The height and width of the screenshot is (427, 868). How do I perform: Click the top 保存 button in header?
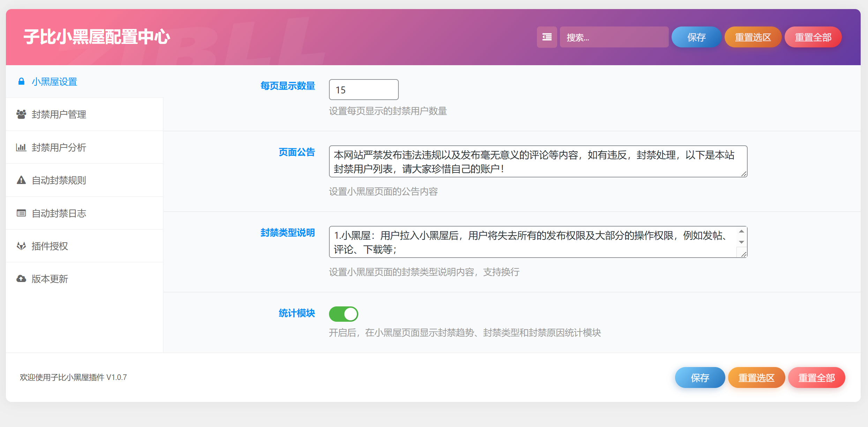pyautogui.click(x=696, y=37)
